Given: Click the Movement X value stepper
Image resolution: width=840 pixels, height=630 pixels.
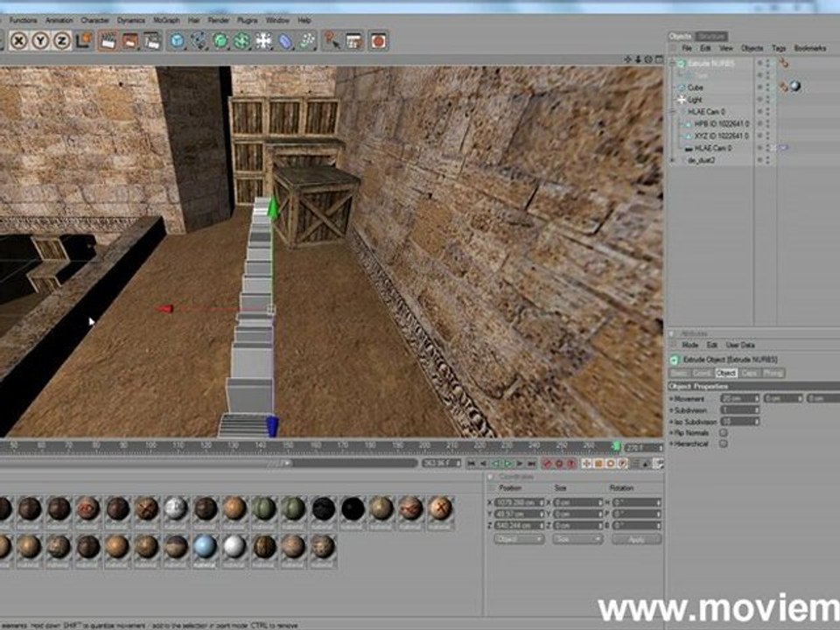Looking at the screenshot, I should tap(756, 398).
